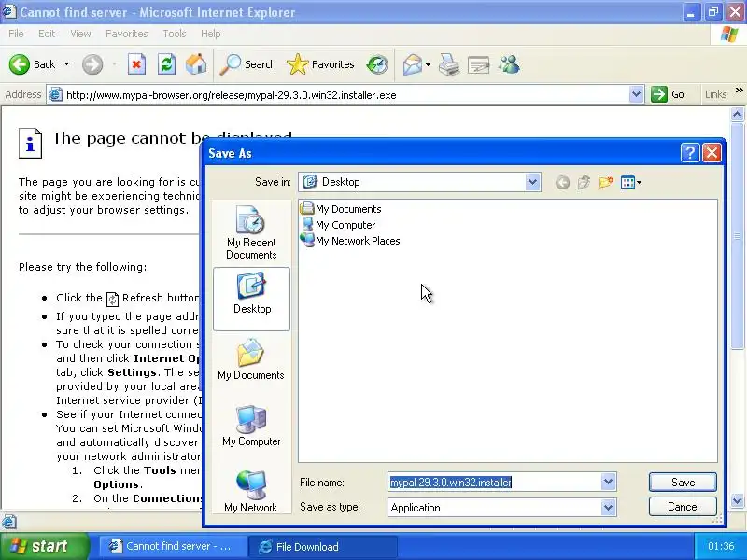
Task: Open the Favorites star button
Action: [x=320, y=64]
